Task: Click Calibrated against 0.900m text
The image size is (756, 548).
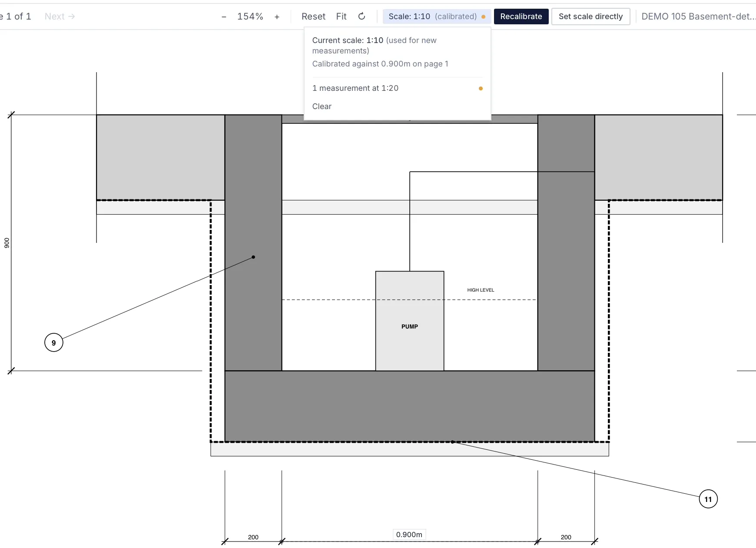Action: click(x=380, y=64)
